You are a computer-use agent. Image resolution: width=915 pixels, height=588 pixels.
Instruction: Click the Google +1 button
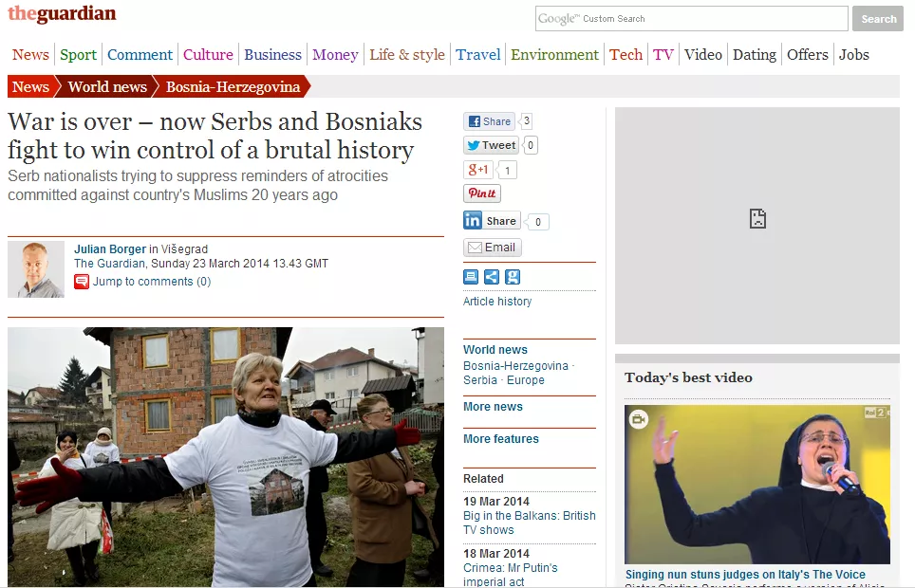point(478,170)
